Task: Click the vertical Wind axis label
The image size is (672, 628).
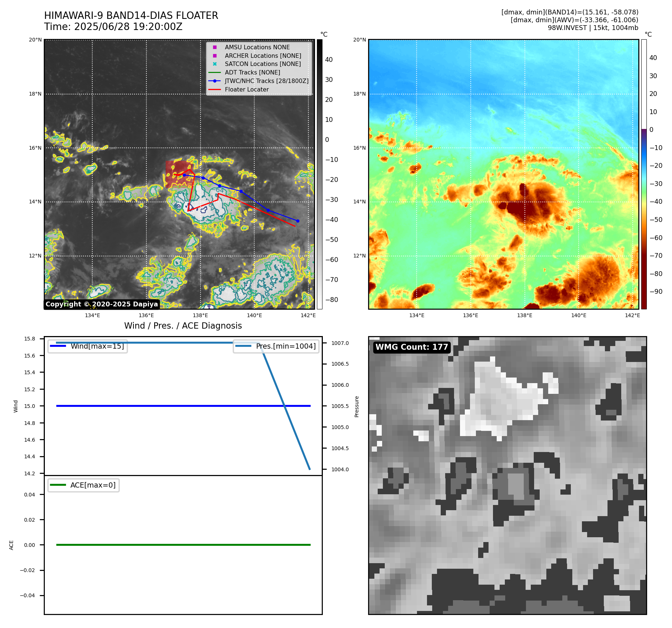Action: coord(16,406)
